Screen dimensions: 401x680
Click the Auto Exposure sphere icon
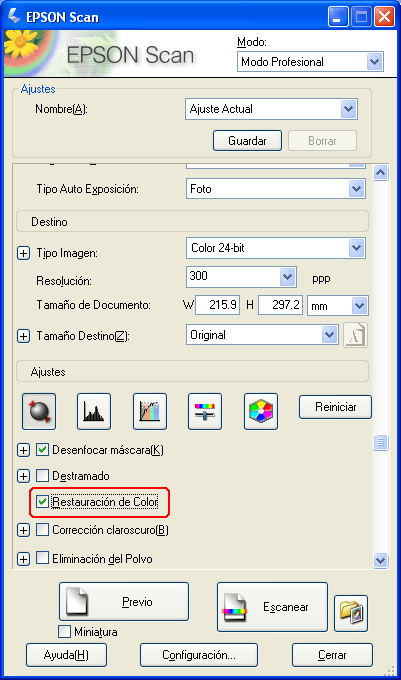point(39,411)
